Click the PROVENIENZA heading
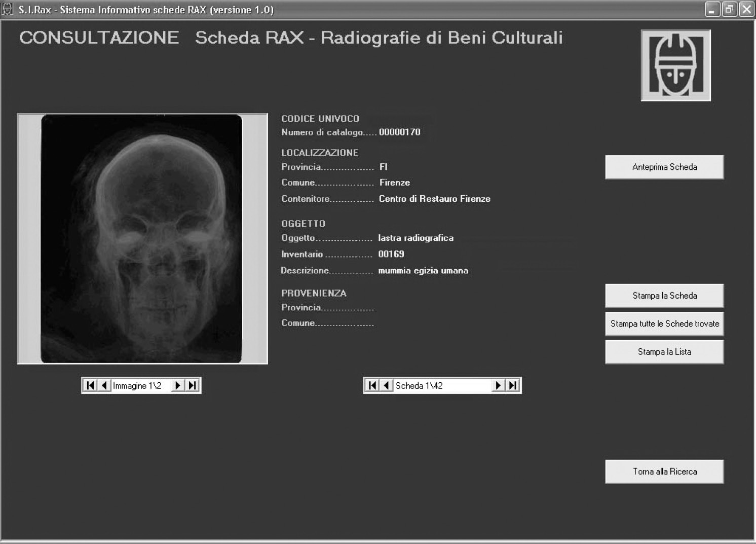 point(314,293)
